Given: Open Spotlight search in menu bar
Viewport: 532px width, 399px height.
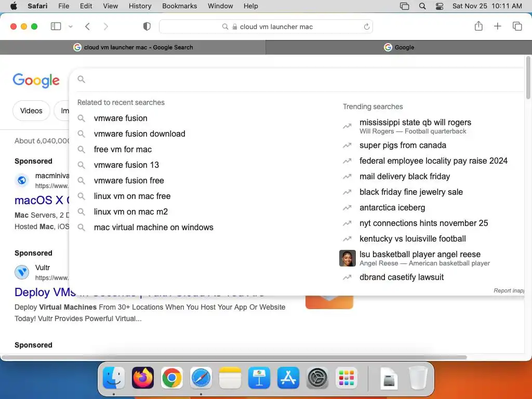Looking at the screenshot, I should point(422,6).
